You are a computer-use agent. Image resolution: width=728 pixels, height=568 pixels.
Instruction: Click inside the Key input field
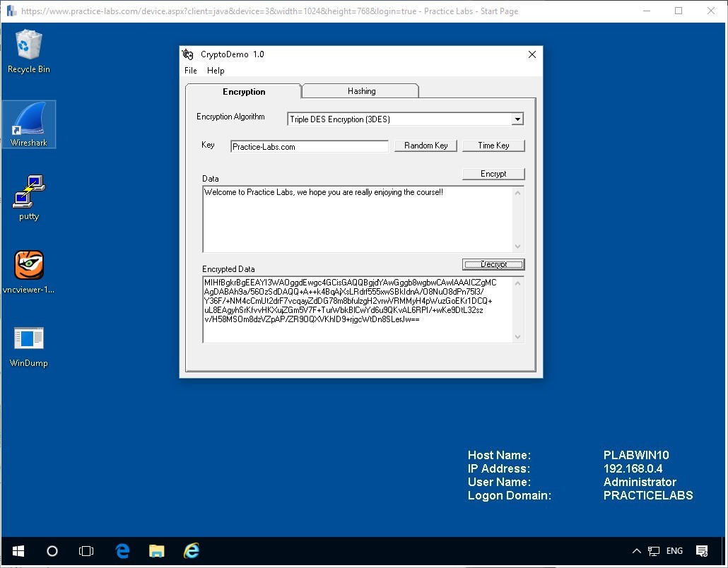click(309, 146)
